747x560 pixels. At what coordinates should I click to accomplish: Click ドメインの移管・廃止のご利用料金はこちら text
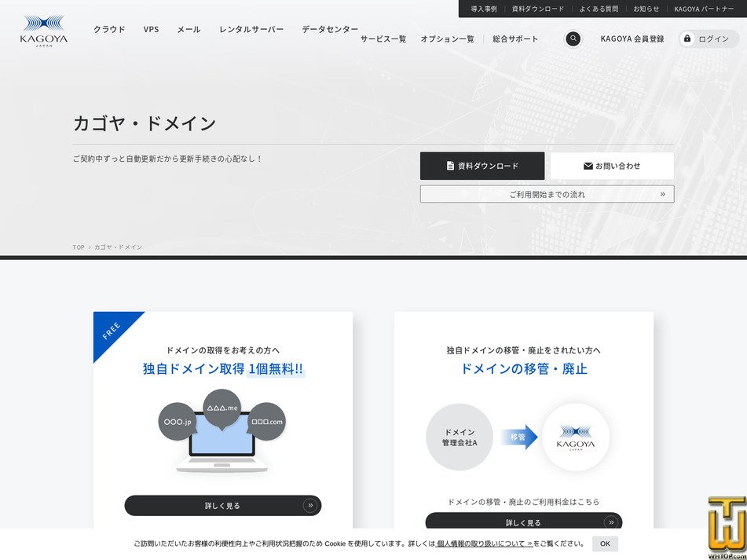pos(524,501)
